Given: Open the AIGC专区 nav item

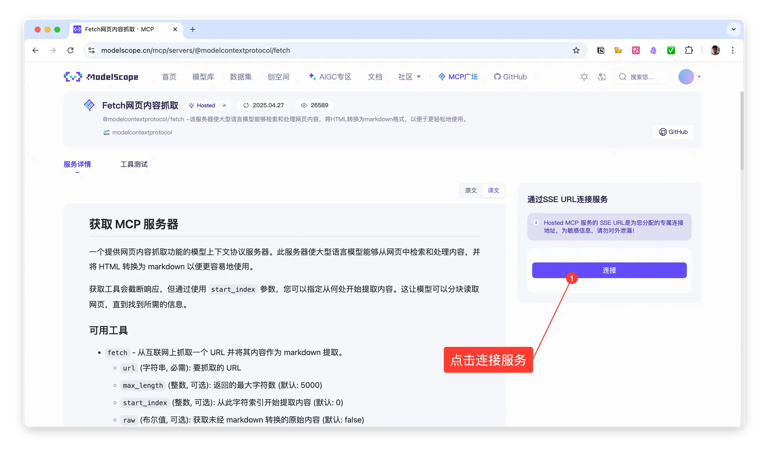Looking at the screenshot, I should pos(330,77).
